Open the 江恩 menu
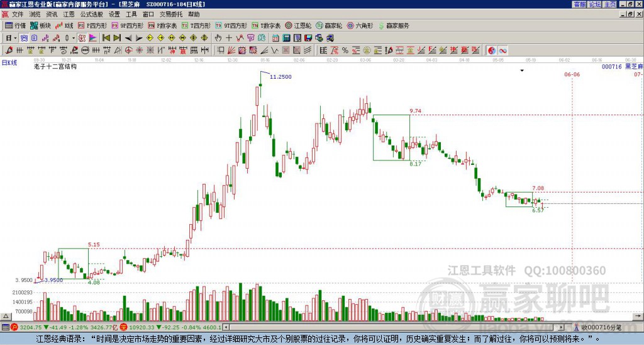 (x=69, y=14)
